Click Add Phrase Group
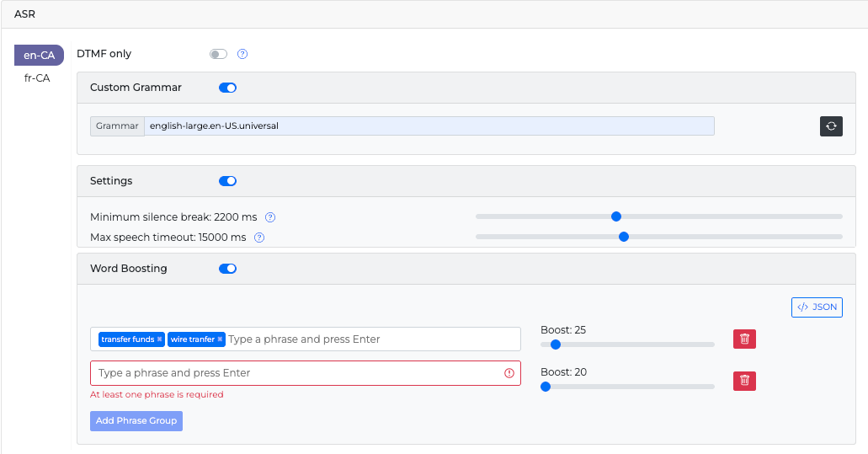 136,421
